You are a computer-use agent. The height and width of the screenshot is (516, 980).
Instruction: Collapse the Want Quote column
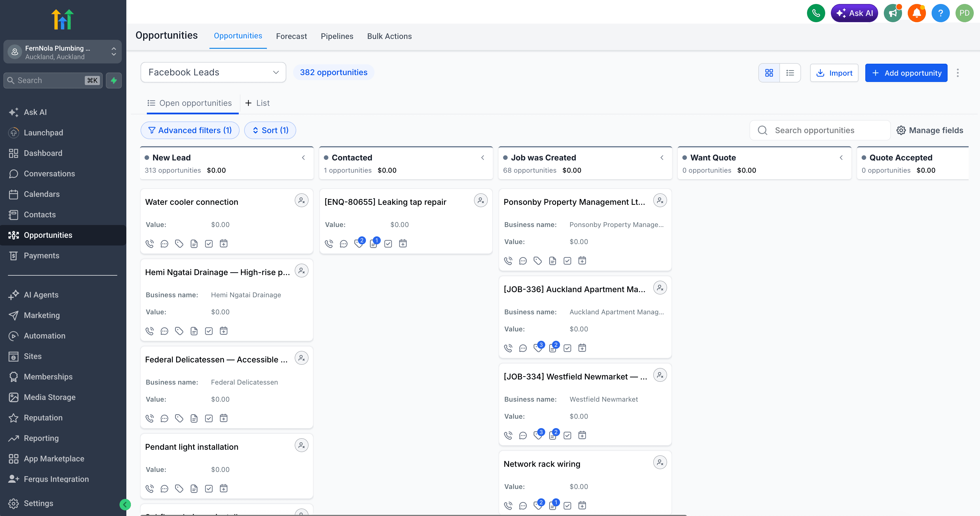(841, 158)
